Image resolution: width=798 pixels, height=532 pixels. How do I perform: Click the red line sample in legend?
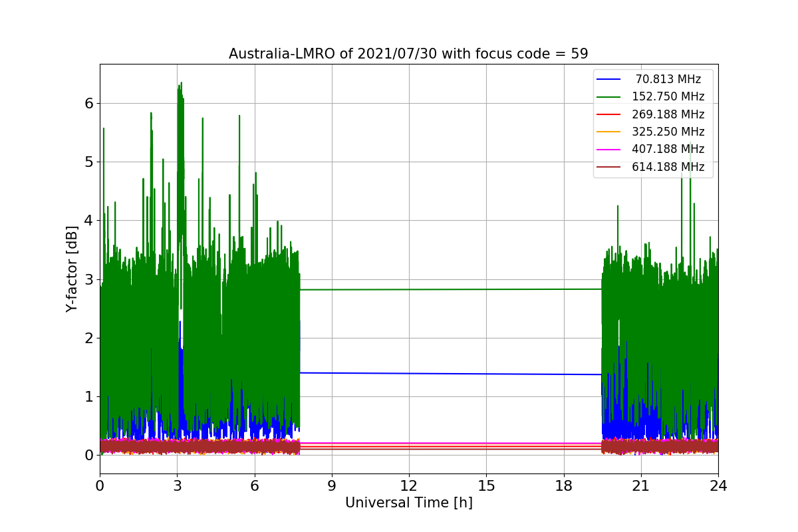pos(609,114)
